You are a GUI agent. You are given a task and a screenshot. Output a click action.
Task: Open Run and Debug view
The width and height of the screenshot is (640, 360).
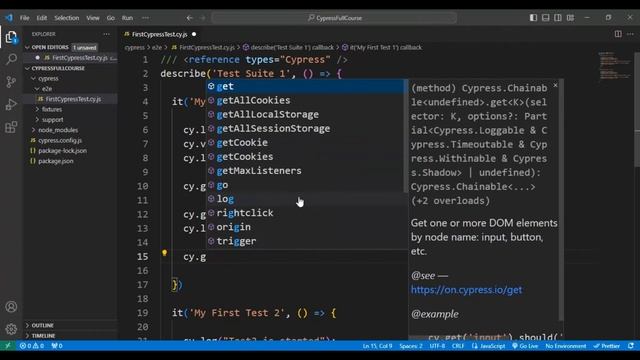coord(11,104)
